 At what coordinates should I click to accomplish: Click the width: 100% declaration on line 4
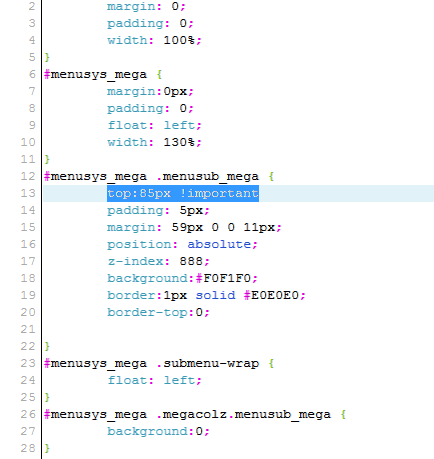point(154,40)
